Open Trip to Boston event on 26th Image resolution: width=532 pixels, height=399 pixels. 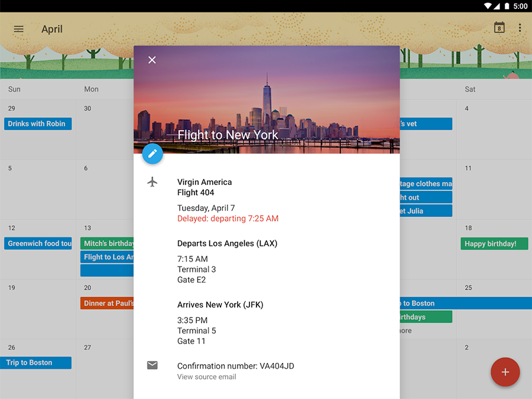(x=35, y=363)
